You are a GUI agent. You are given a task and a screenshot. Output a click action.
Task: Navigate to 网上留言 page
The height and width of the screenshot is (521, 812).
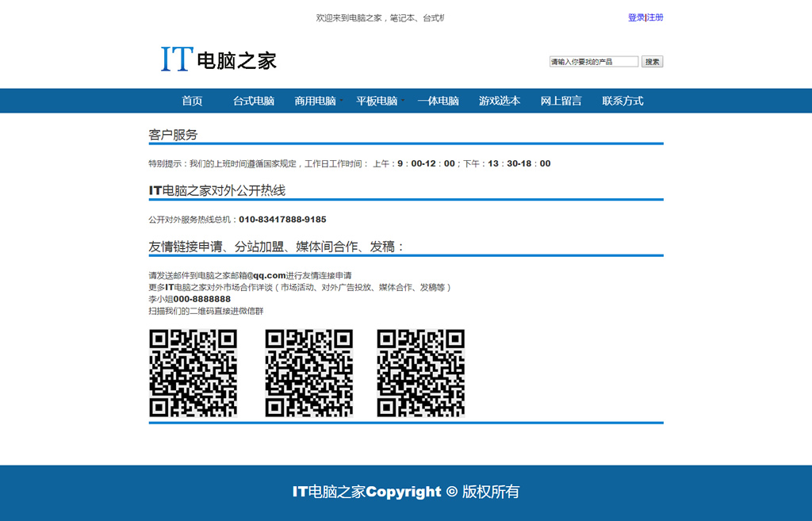[561, 101]
